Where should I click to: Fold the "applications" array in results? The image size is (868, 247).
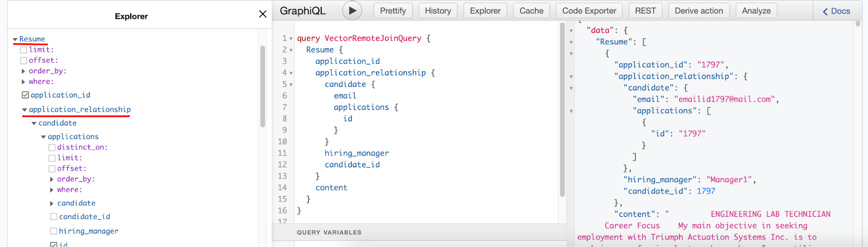pyautogui.click(x=571, y=112)
